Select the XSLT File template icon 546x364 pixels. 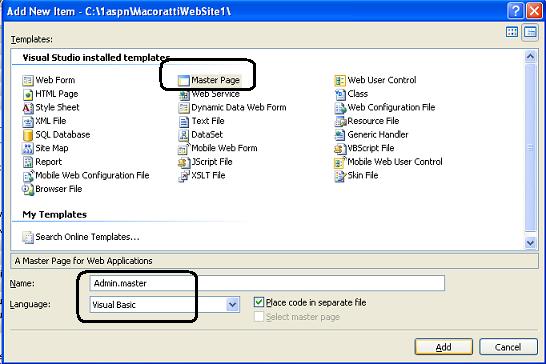point(184,176)
